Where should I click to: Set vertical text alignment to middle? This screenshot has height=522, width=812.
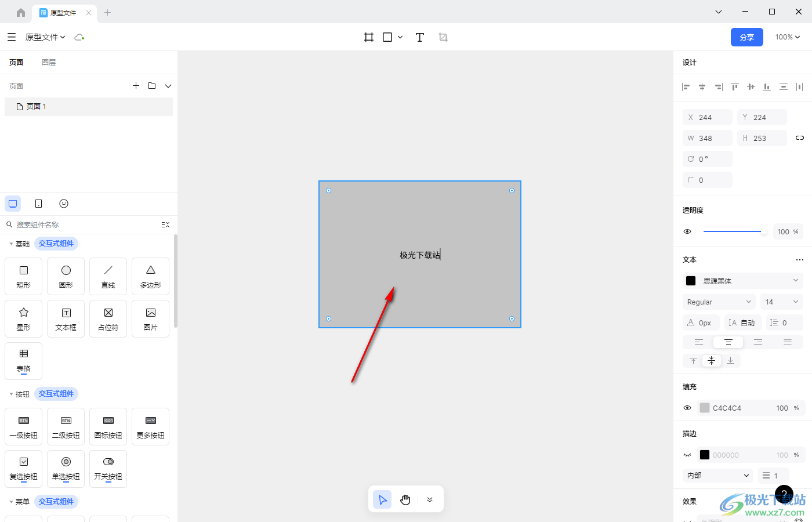(712, 361)
